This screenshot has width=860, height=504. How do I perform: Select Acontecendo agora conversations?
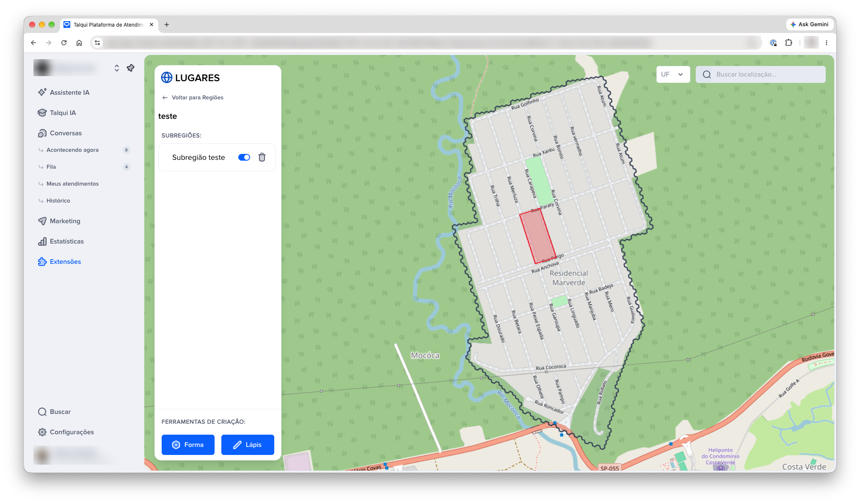72,150
